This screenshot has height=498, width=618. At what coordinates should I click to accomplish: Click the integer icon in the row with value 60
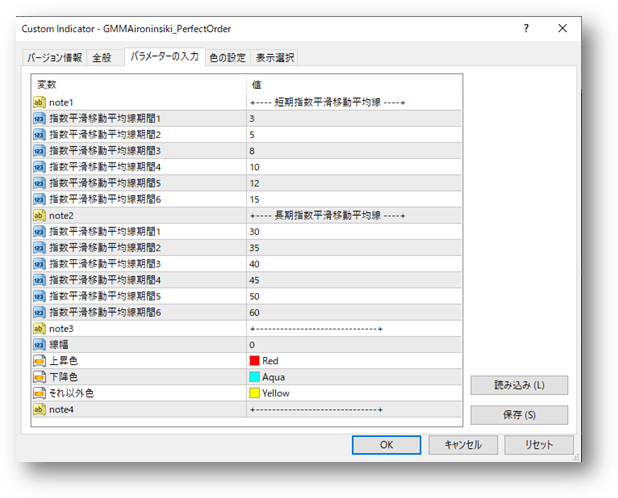(x=39, y=312)
